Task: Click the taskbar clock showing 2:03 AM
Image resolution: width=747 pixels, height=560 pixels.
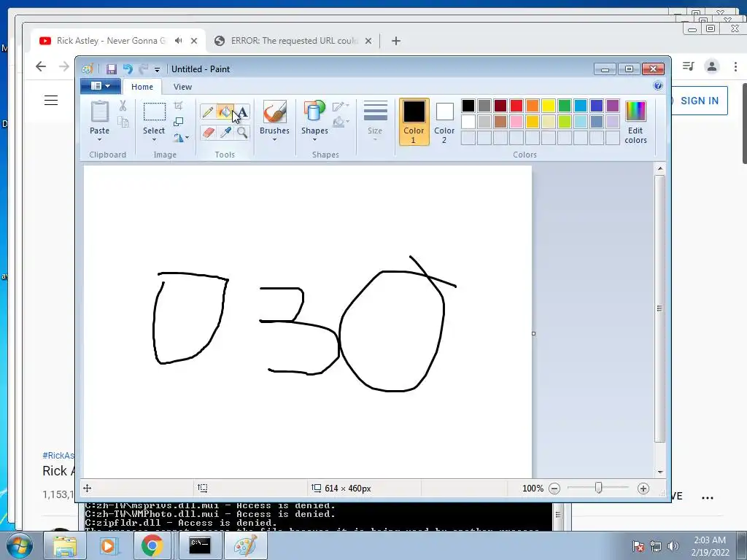Action: coord(710,546)
